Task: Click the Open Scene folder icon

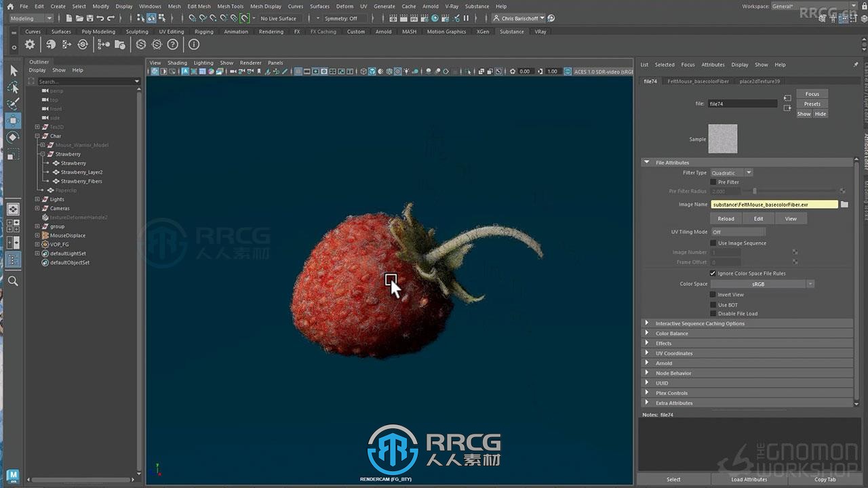Action: (x=80, y=18)
